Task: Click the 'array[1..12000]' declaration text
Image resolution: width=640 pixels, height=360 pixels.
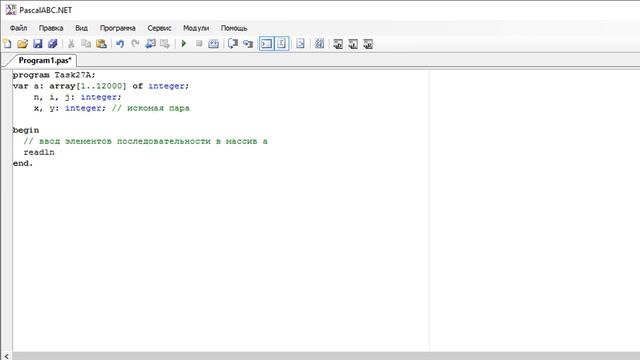Action: pyautogui.click(x=88, y=86)
